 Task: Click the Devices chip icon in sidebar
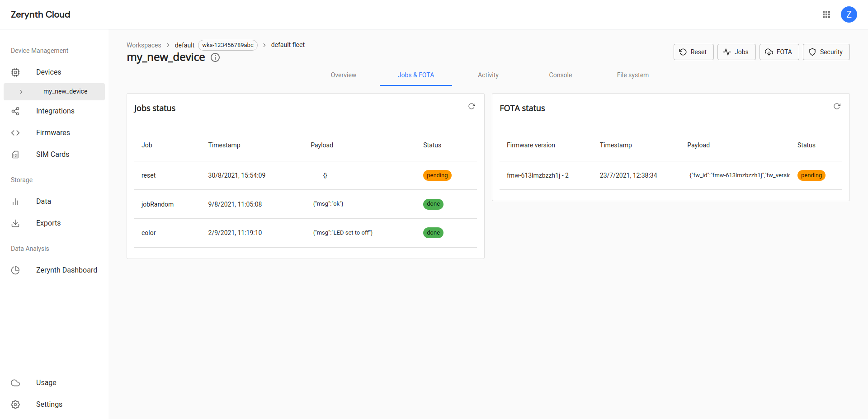click(15, 72)
